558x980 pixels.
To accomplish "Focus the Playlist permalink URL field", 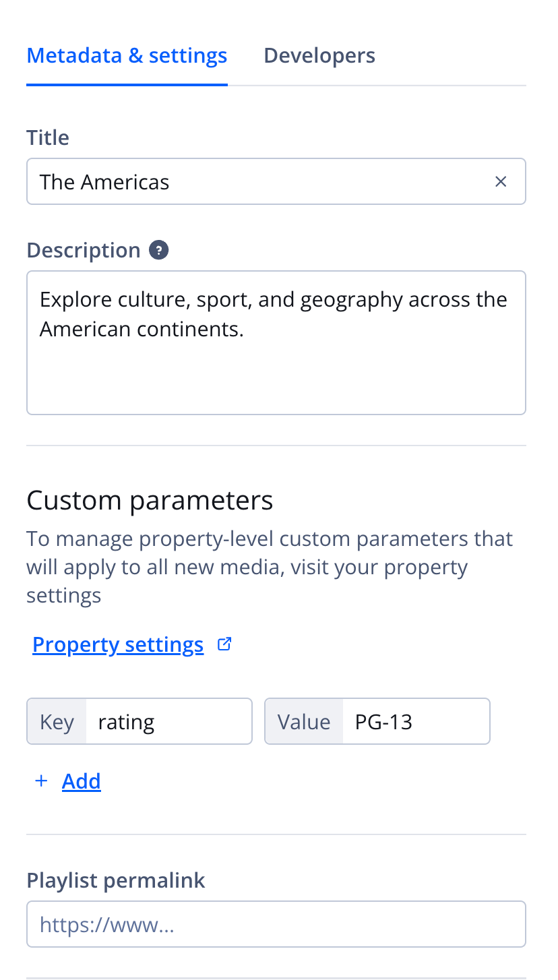I will (276, 925).
